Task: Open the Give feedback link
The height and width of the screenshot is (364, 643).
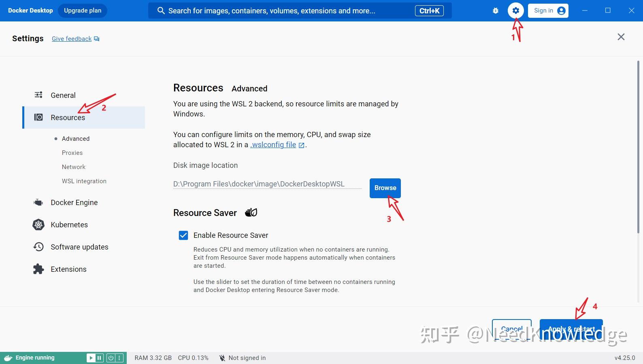Action: click(x=72, y=39)
